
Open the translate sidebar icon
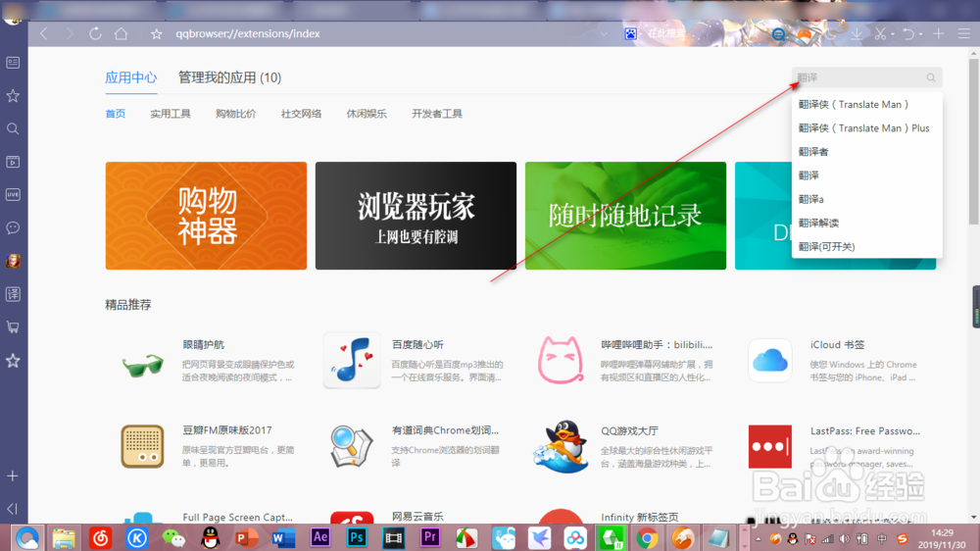[13, 294]
